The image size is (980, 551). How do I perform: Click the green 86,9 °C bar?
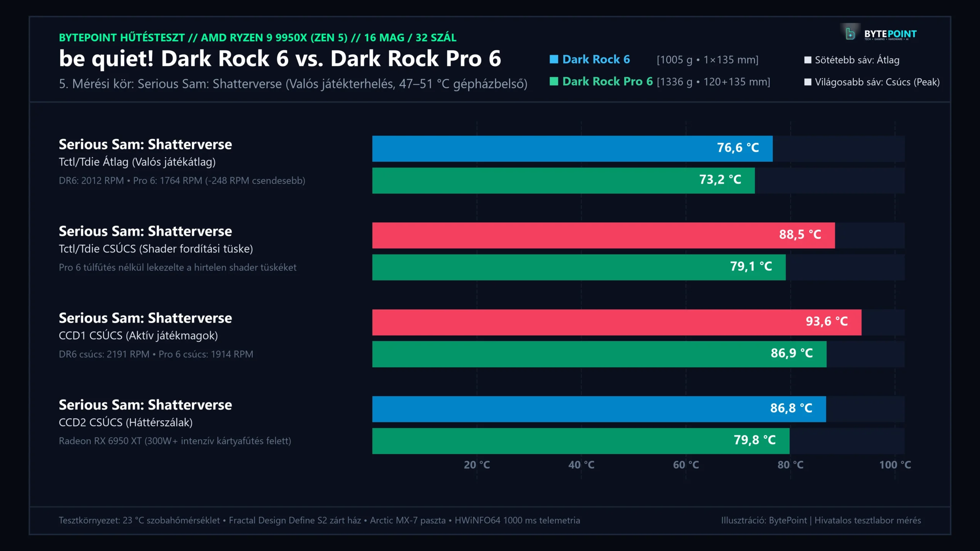tap(599, 354)
